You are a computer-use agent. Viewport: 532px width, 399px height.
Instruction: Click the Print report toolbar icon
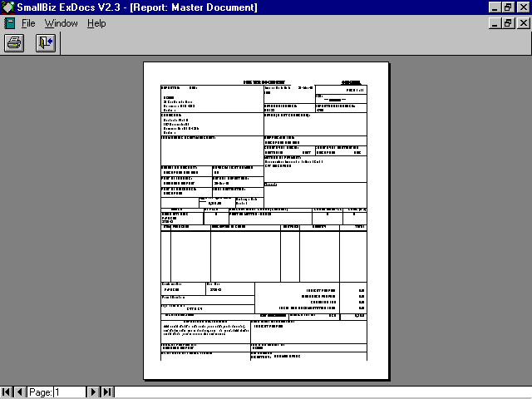(x=14, y=43)
